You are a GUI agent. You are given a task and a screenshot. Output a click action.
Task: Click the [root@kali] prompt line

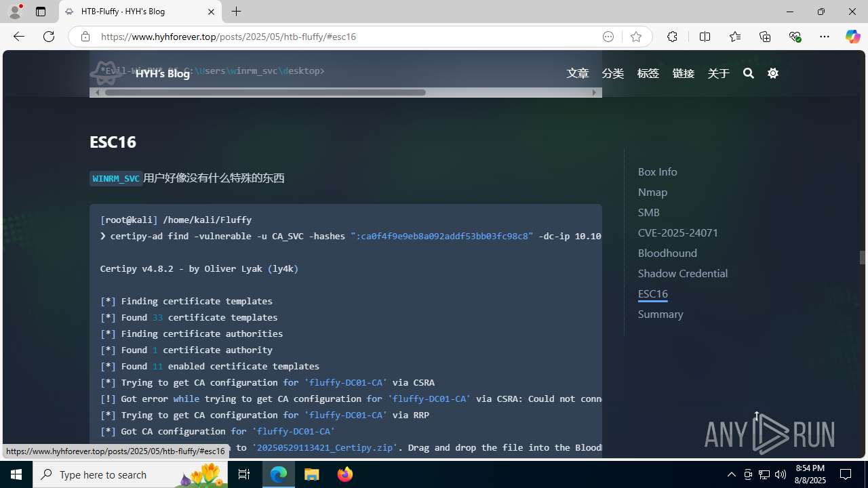coord(176,220)
